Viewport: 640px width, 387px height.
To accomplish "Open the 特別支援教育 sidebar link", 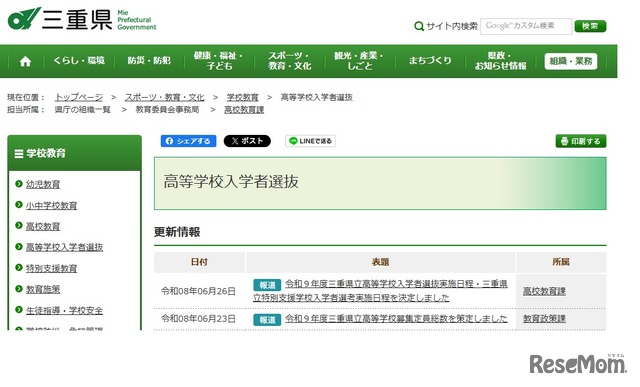I will [x=51, y=268].
